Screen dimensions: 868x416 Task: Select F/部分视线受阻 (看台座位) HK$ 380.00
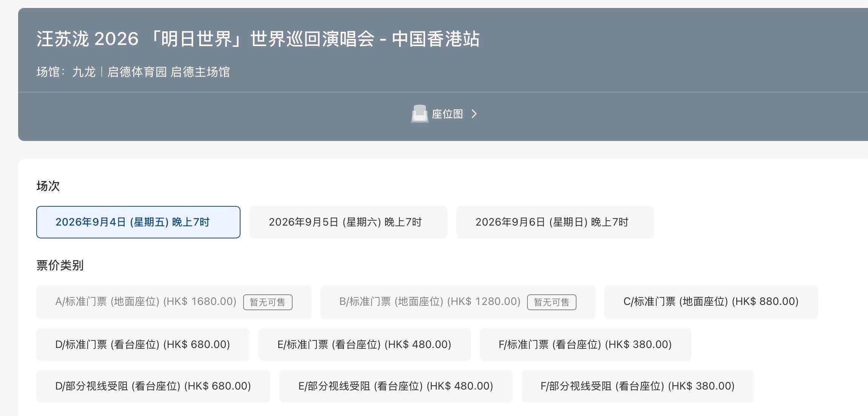tap(638, 386)
